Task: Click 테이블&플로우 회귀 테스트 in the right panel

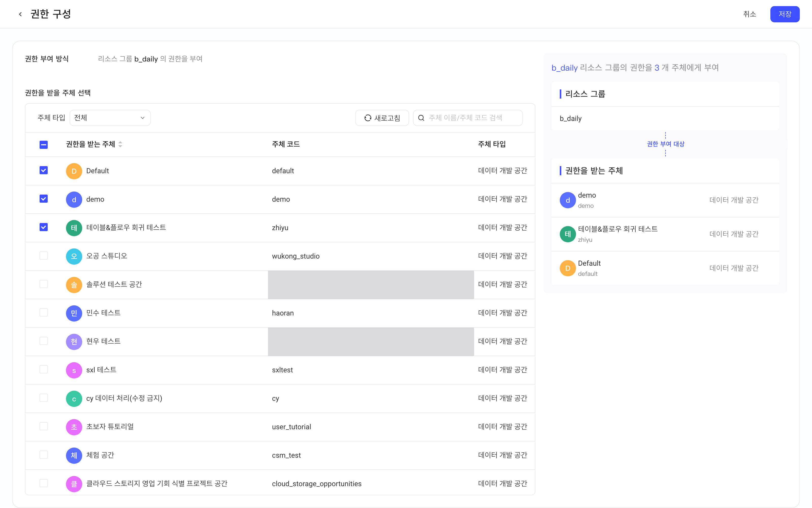Action: pos(618,229)
